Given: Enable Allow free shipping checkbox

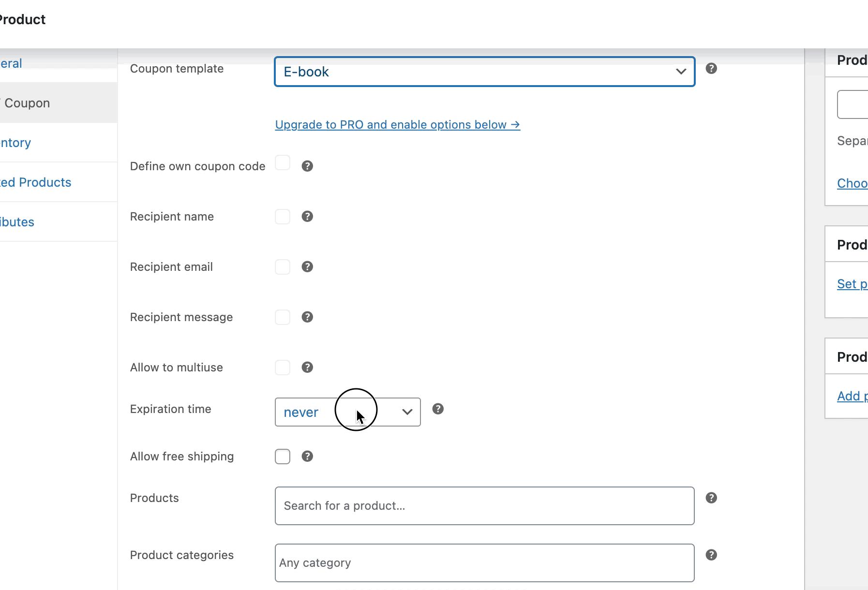Looking at the screenshot, I should pyautogui.click(x=283, y=456).
